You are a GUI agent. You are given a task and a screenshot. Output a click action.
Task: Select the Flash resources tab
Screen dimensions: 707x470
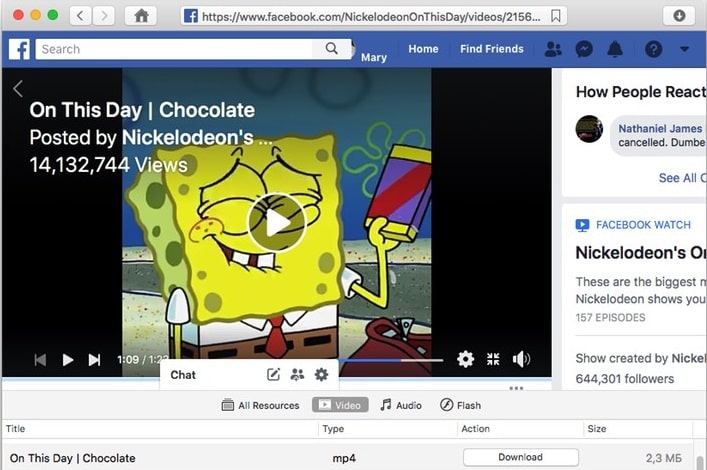pyautogui.click(x=460, y=405)
